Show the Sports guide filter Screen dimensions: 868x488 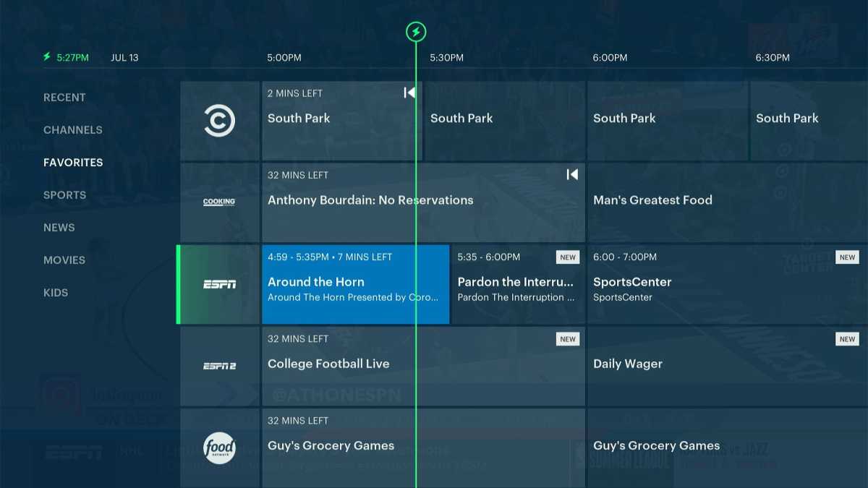click(x=64, y=195)
